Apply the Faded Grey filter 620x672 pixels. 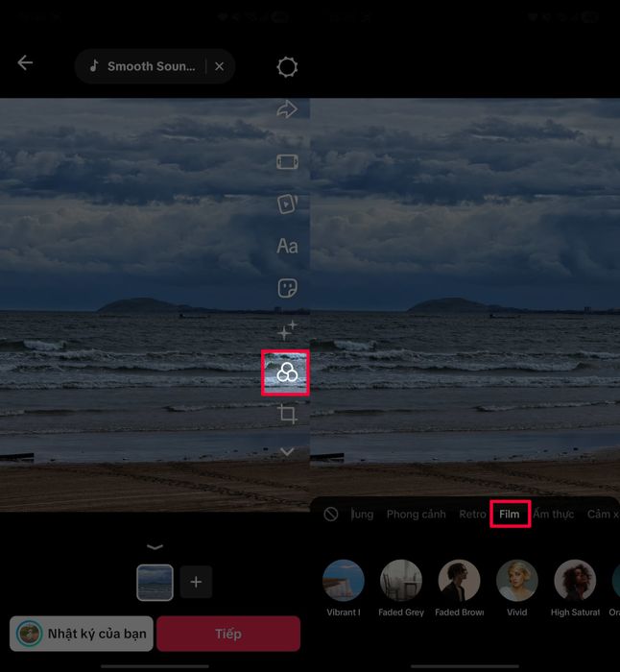(401, 588)
